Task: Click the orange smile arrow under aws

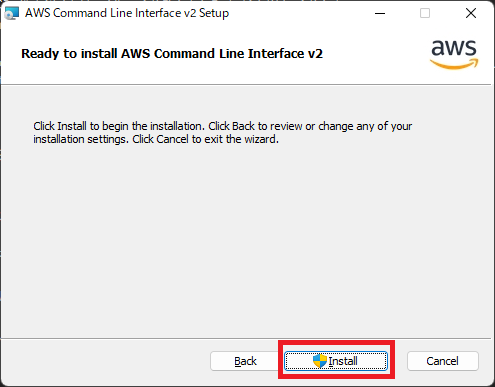Action: coord(454,64)
